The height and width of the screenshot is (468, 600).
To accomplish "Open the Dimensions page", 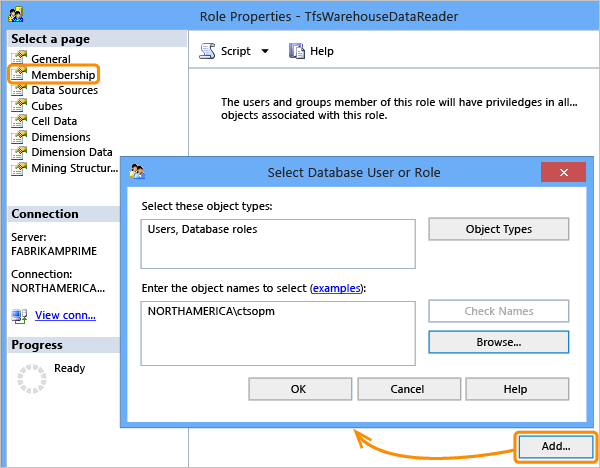I will point(61,137).
